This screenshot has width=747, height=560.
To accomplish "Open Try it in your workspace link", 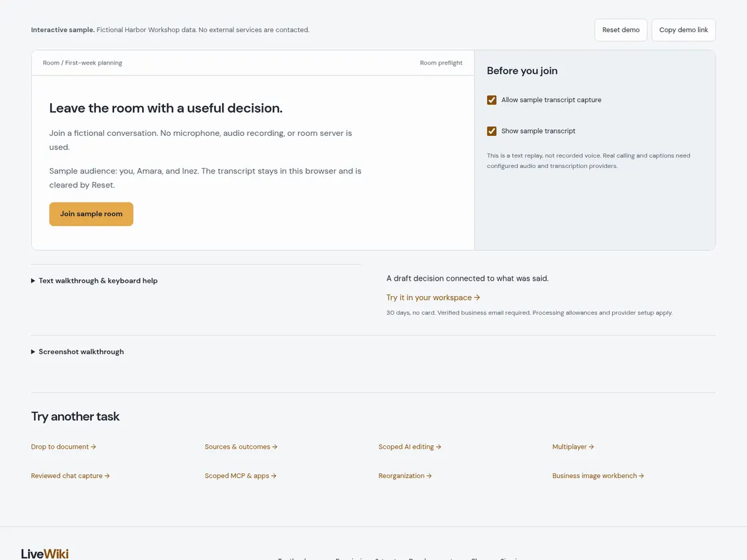I will (x=433, y=297).
